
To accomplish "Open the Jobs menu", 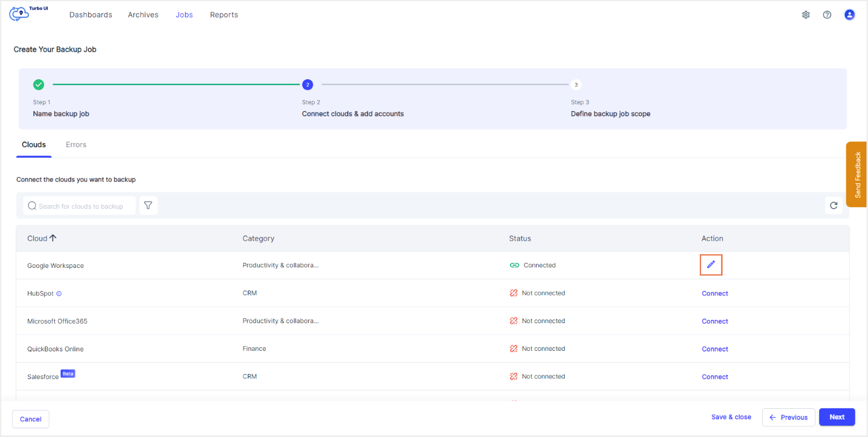I will click(x=184, y=15).
